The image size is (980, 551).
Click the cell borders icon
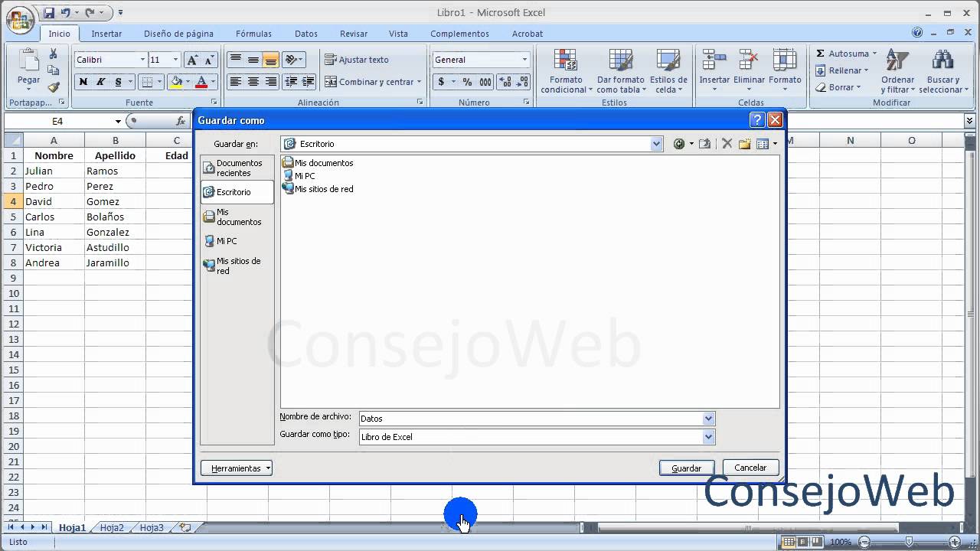point(149,82)
